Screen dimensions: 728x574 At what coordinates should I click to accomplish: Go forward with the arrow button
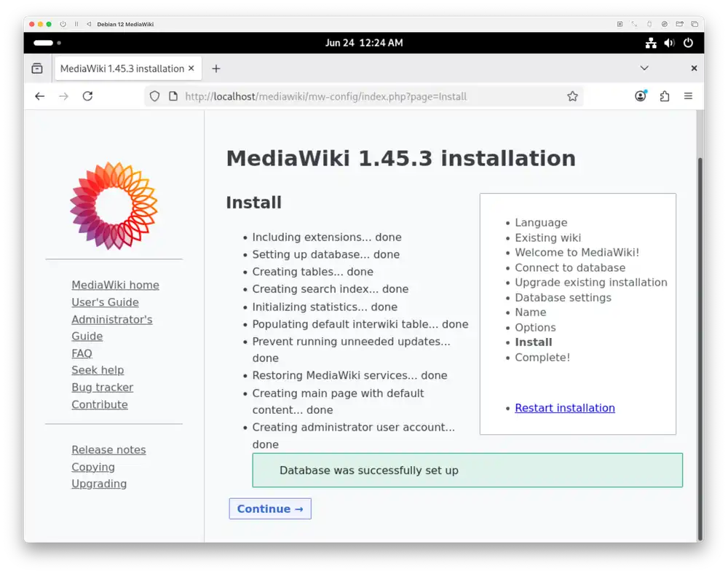coord(63,96)
